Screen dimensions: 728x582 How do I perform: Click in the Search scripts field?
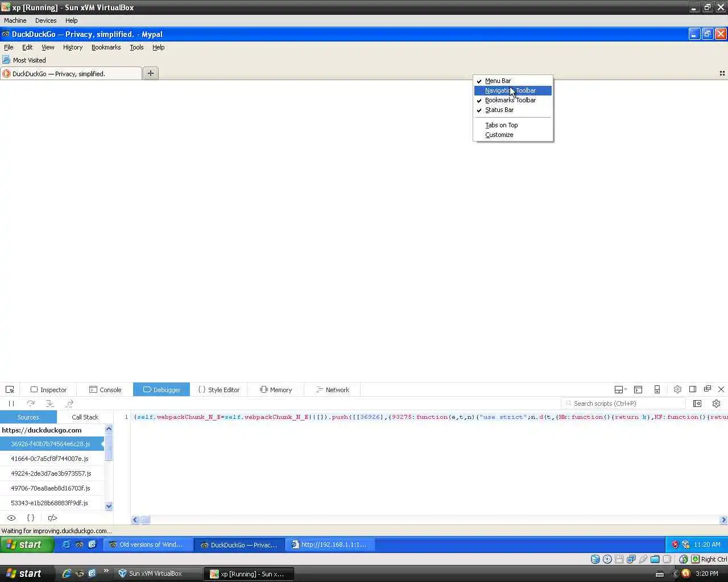[623, 404]
